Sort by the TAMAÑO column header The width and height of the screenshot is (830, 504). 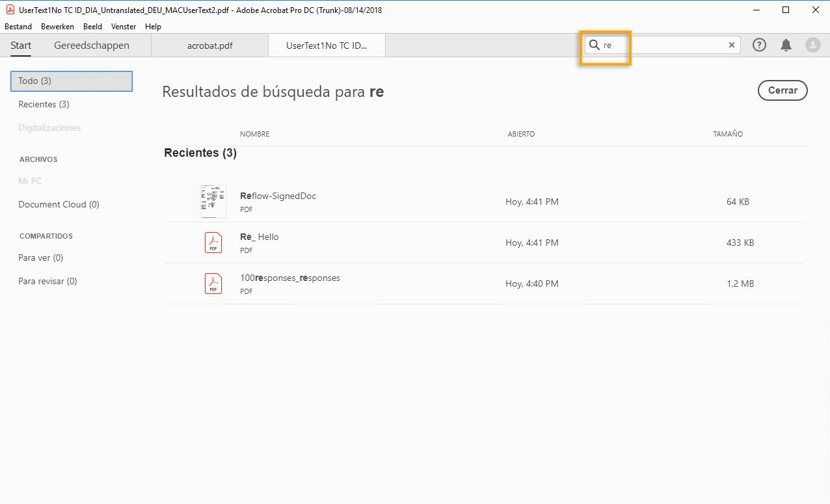[728, 134]
